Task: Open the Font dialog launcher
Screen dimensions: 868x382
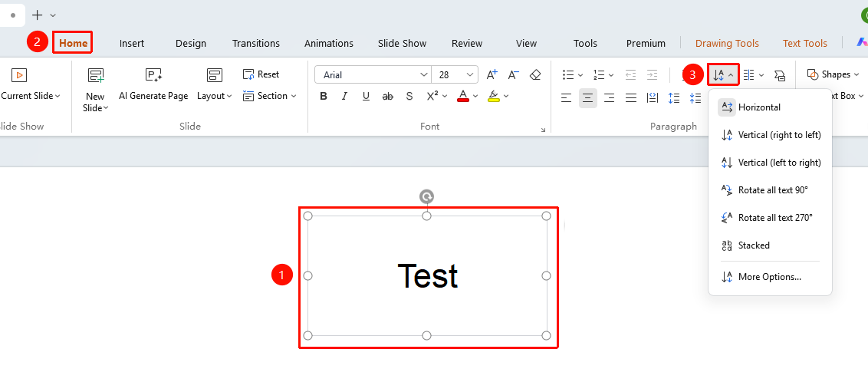Action: [543, 130]
